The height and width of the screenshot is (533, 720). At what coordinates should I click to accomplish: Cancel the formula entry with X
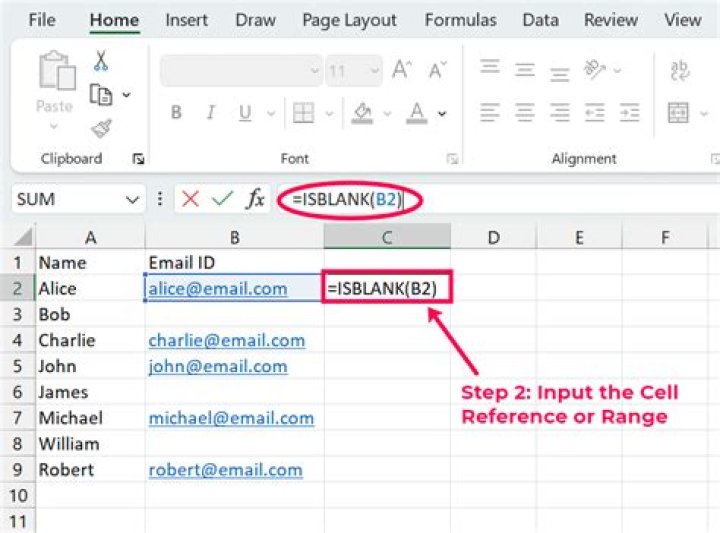(190, 199)
